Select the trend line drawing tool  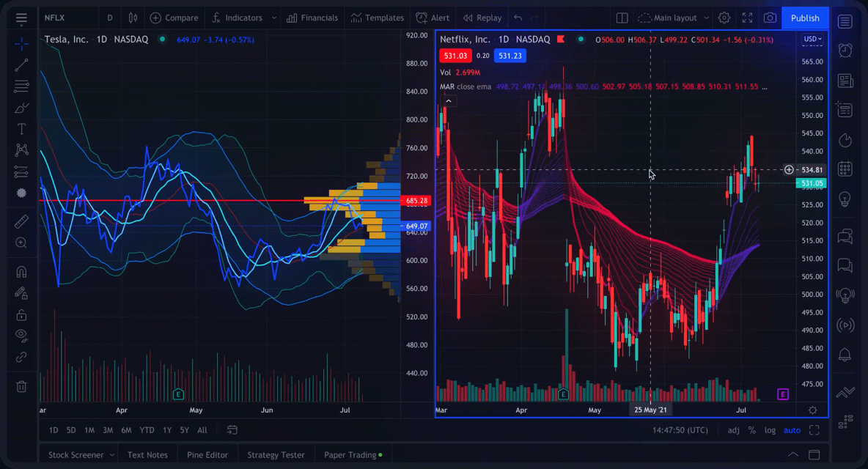[21, 64]
